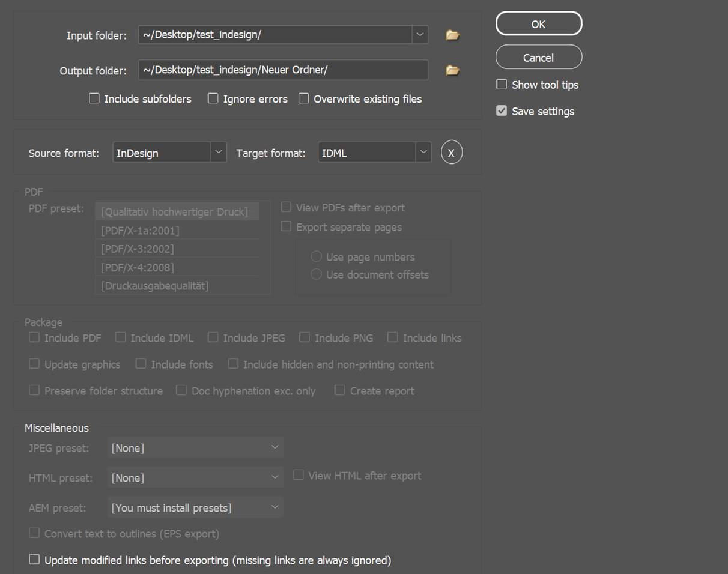Toggle the Ignore errors checkbox
The image size is (728, 574).
pyautogui.click(x=213, y=98)
